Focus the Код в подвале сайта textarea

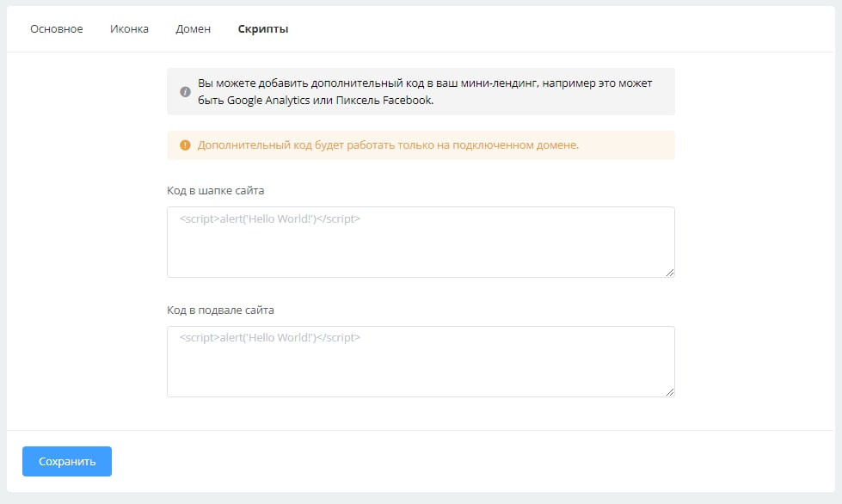421,368
